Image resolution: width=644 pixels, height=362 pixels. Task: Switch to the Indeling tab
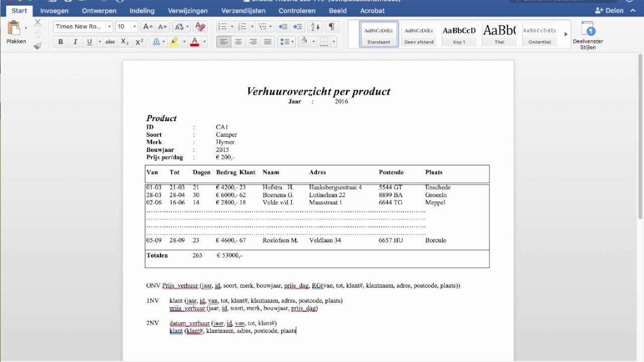142,11
